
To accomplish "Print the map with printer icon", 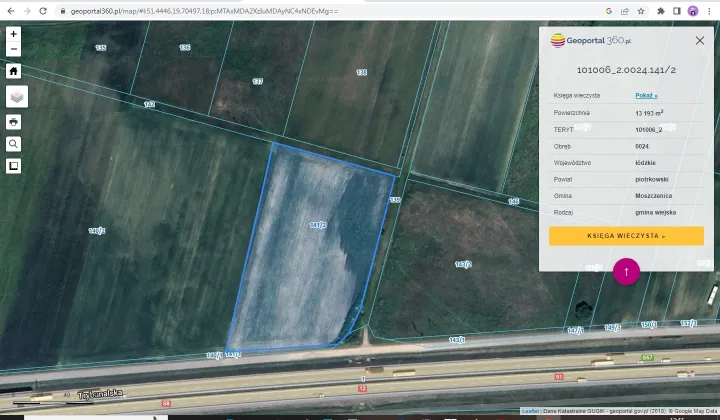I will coord(14,122).
